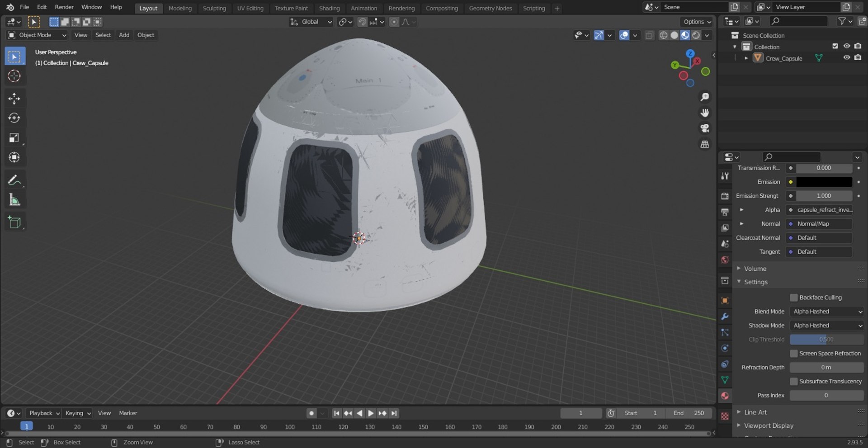Click the Emission color swatch
The height and width of the screenshot is (448, 868).
tap(824, 182)
